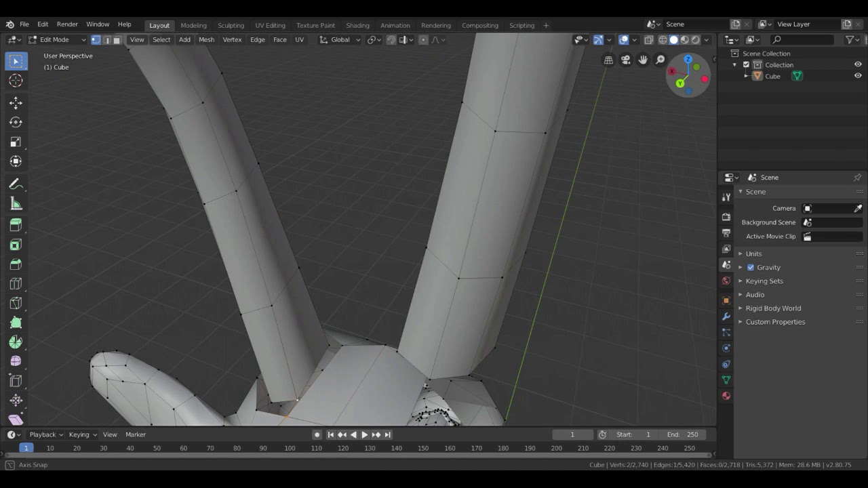The width and height of the screenshot is (868, 488).
Task: Pick the Knife tool
Action: pos(16,303)
